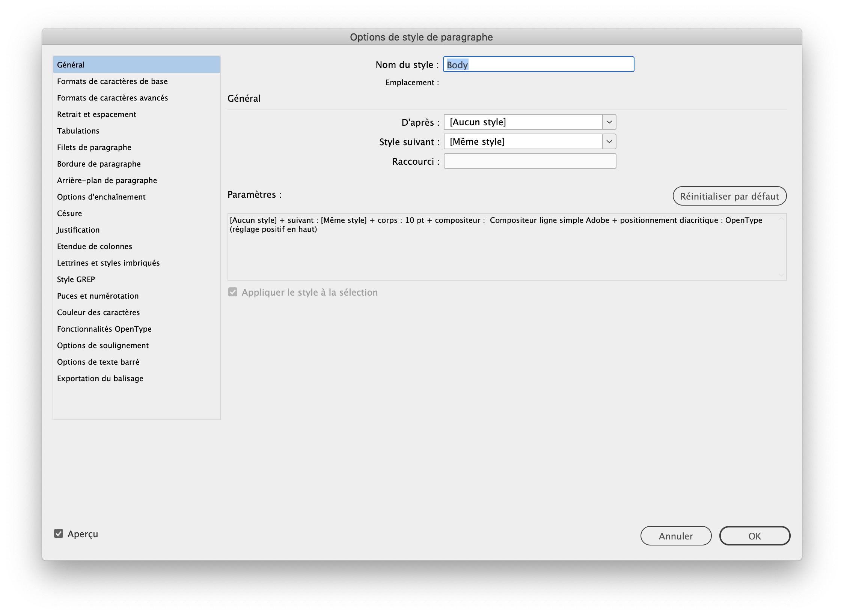Open Fonctionnalités OpenType options
Screen dimensions: 844x616
coord(104,329)
